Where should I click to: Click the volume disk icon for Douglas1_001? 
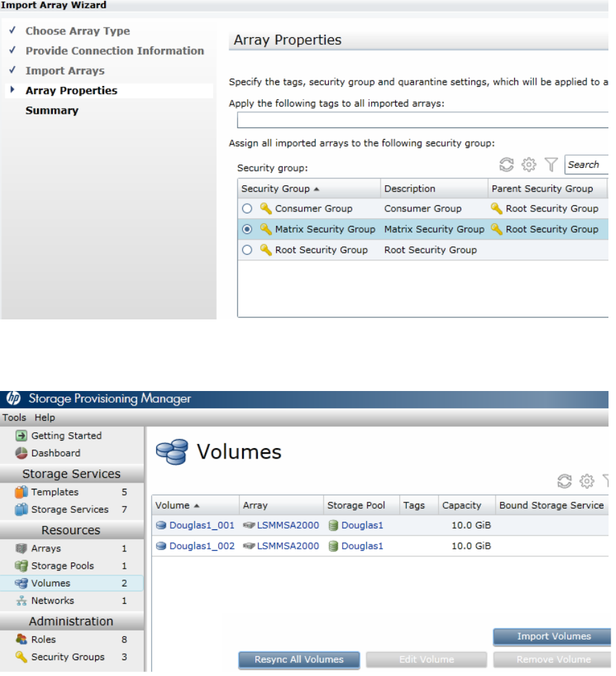(161, 525)
